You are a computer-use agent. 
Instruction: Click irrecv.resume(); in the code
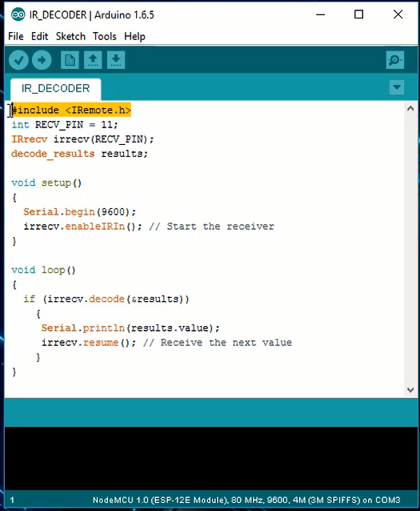point(89,343)
